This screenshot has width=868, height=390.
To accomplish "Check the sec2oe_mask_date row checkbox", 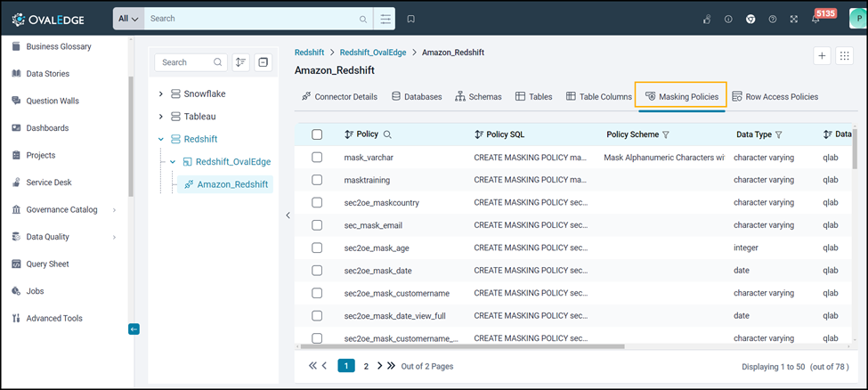I will [x=317, y=271].
